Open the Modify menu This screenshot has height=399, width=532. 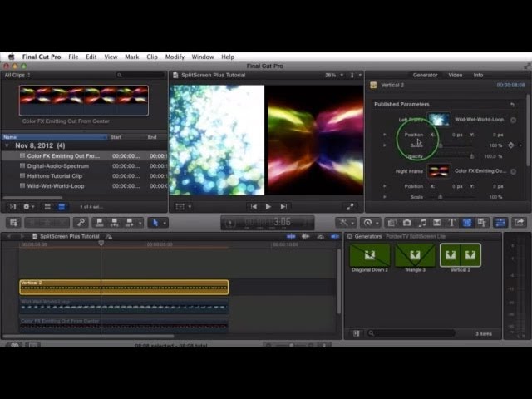(175, 57)
